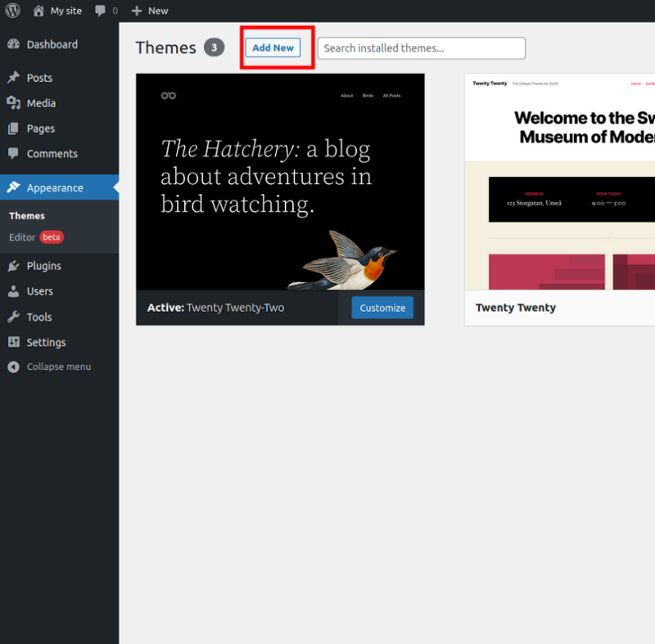Open the Themes submenu item
The height and width of the screenshot is (644, 655).
point(27,216)
